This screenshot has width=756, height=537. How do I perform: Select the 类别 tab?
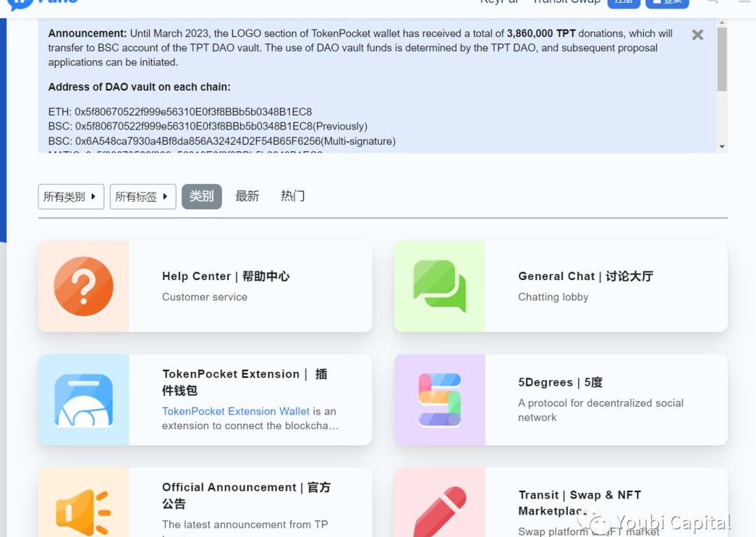(202, 196)
